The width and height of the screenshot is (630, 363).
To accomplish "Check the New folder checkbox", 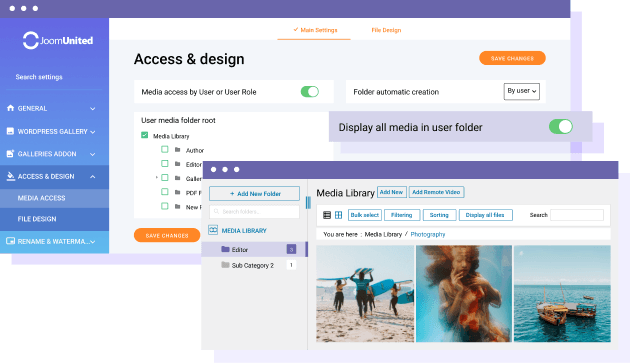I will (x=165, y=206).
